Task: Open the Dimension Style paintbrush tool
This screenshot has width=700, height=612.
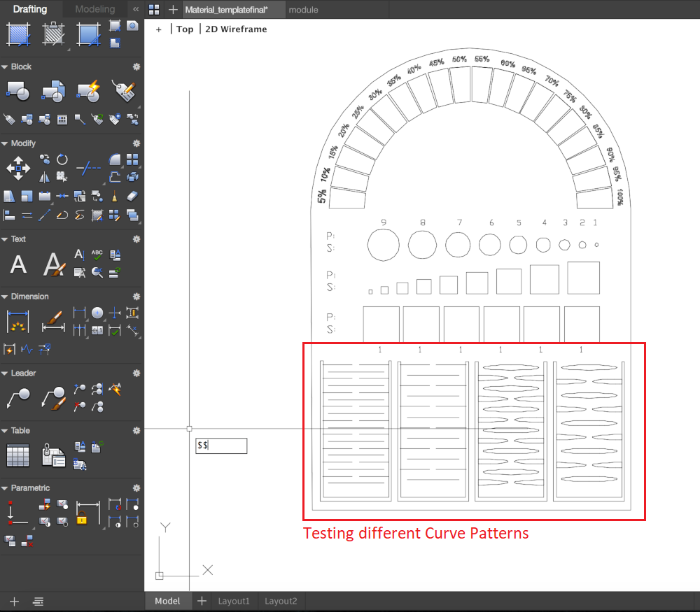Action: 54,322
